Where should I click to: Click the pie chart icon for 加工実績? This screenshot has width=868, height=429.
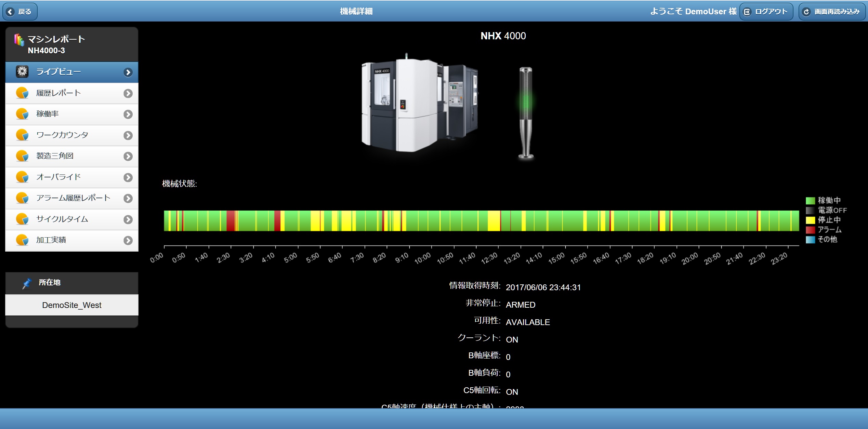click(22, 240)
